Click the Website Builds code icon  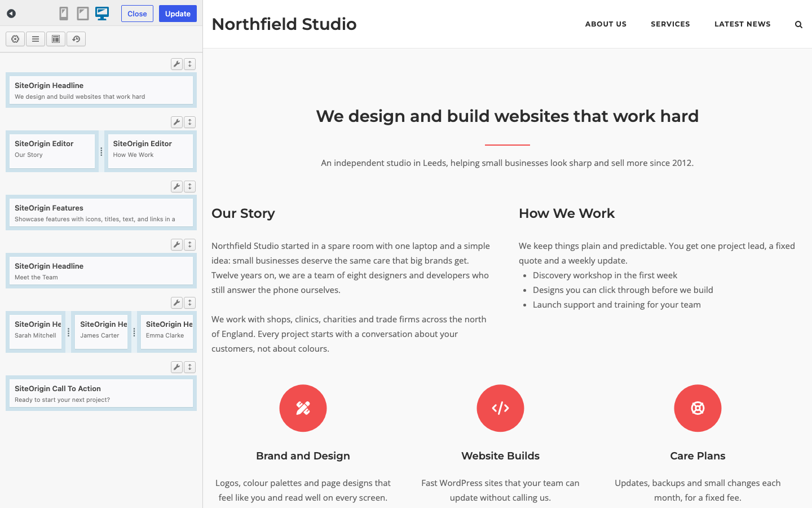click(500, 408)
